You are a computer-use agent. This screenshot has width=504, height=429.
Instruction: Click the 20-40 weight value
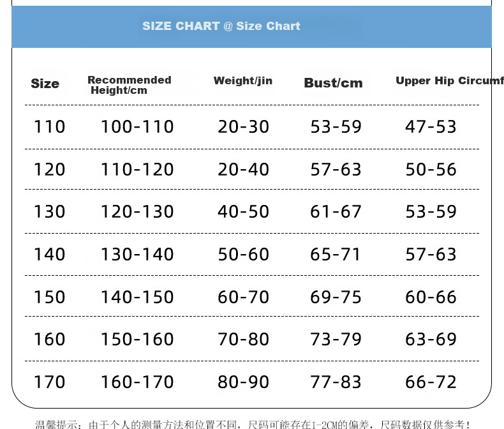[243, 169]
